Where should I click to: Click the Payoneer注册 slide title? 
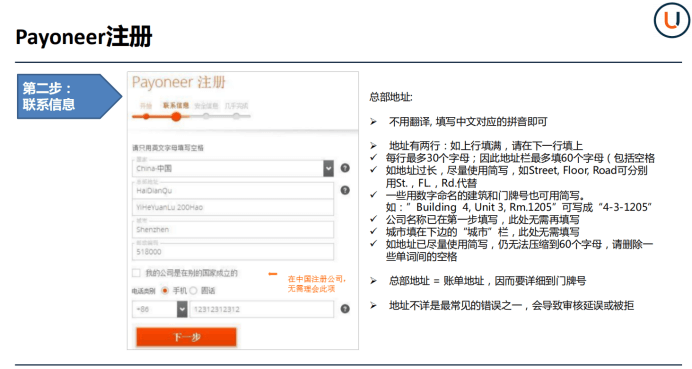pyautogui.click(x=84, y=37)
